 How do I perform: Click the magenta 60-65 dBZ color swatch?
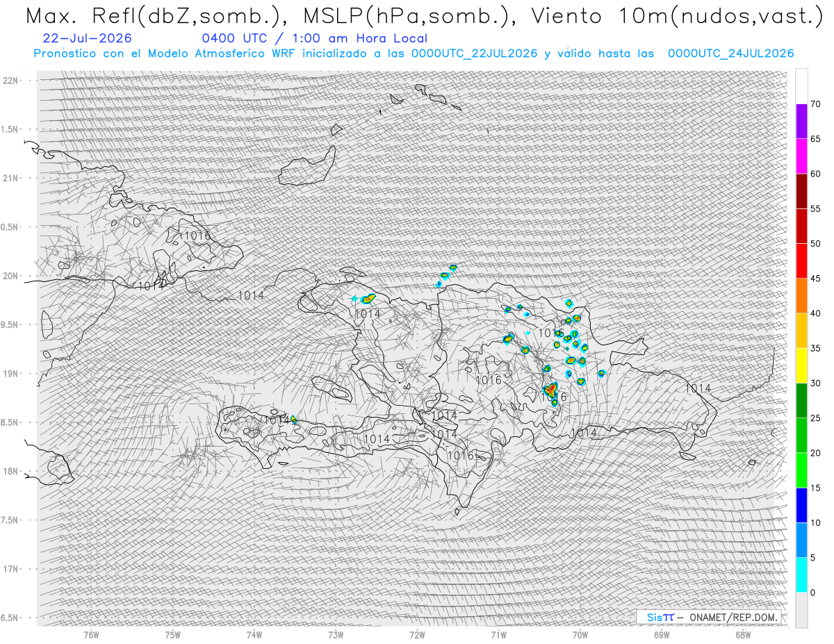(801, 156)
